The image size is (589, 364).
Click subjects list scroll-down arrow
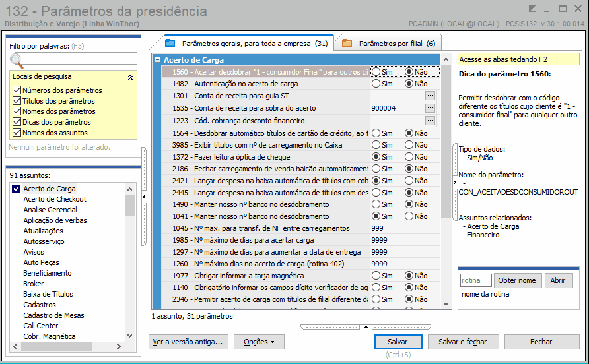point(129,336)
